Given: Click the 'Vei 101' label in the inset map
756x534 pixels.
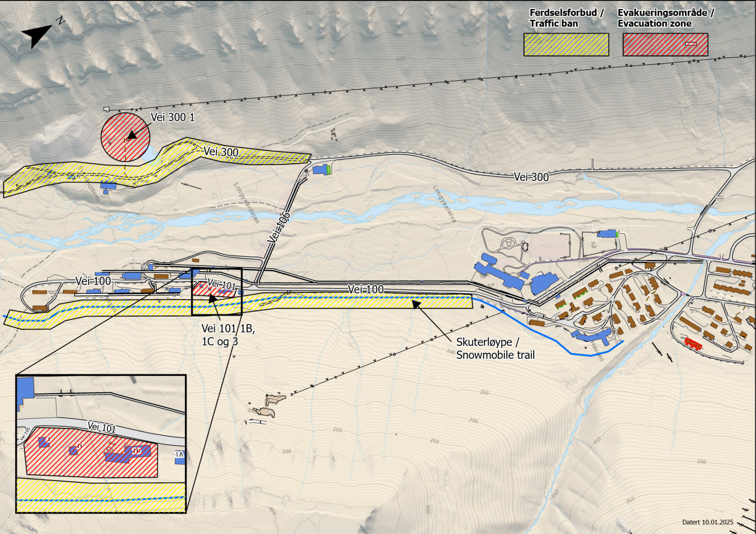Looking at the screenshot, I should (x=102, y=427).
